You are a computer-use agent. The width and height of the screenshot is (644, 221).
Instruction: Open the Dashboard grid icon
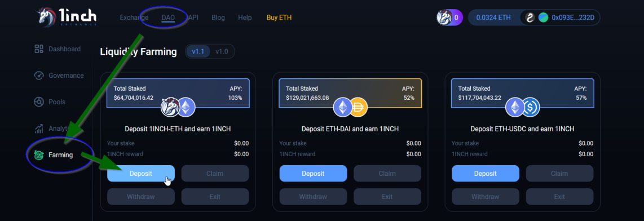click(39, 49)
